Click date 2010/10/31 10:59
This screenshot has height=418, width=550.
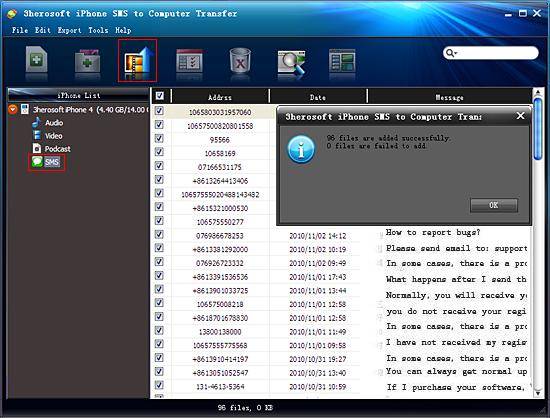coord(318,387)
